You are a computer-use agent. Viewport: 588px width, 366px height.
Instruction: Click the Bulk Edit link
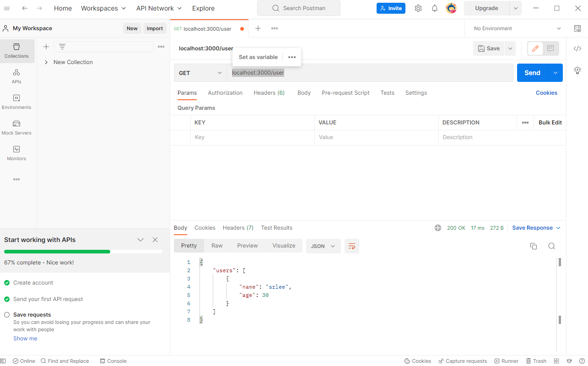[x=550, y=123]
